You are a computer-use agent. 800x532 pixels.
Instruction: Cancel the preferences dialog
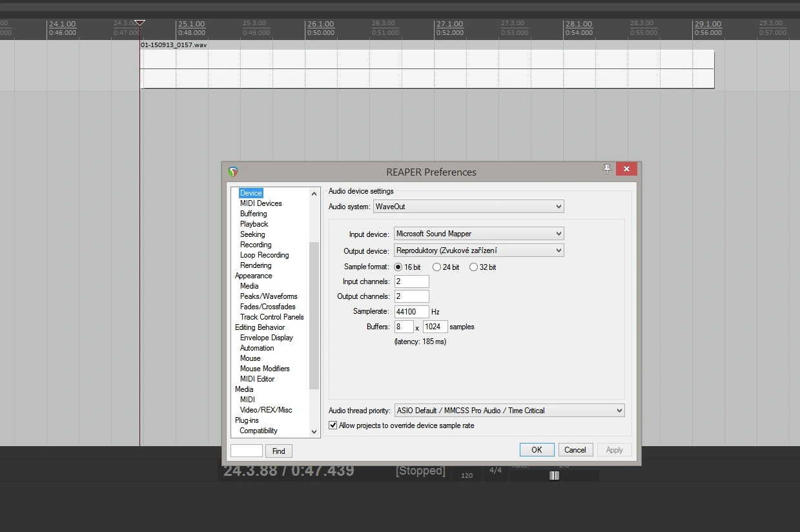click(x=575, y=450)
